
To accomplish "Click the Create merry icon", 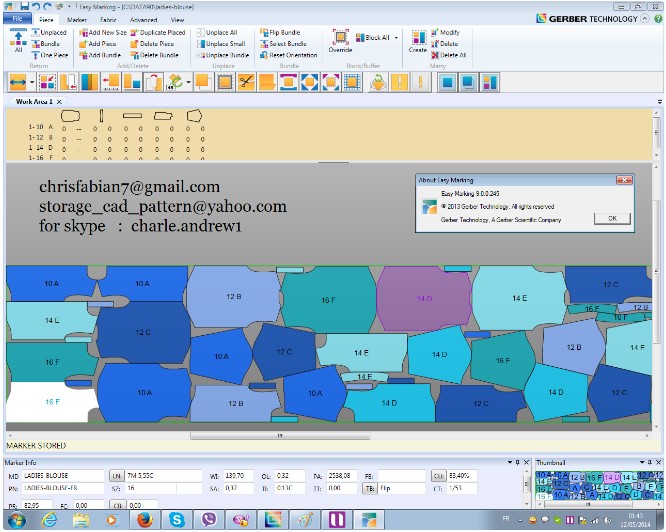I will point(417,40).
